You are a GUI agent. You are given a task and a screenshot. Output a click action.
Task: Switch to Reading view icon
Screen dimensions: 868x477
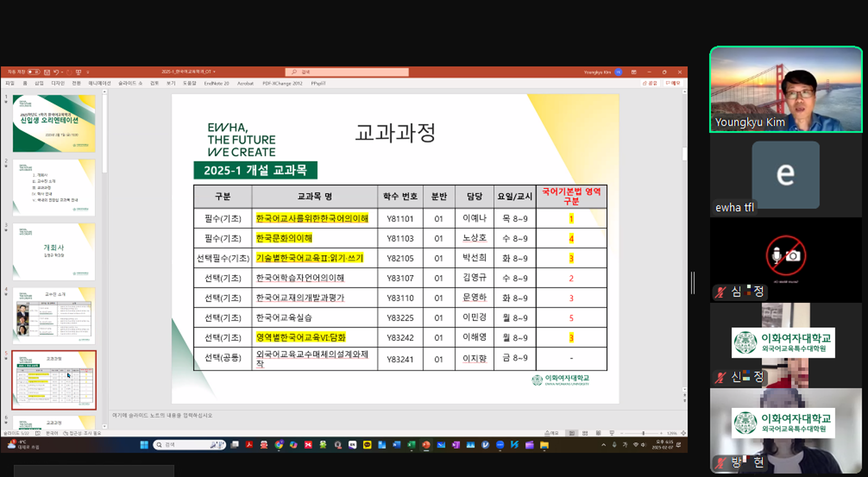tap(598, 433)
